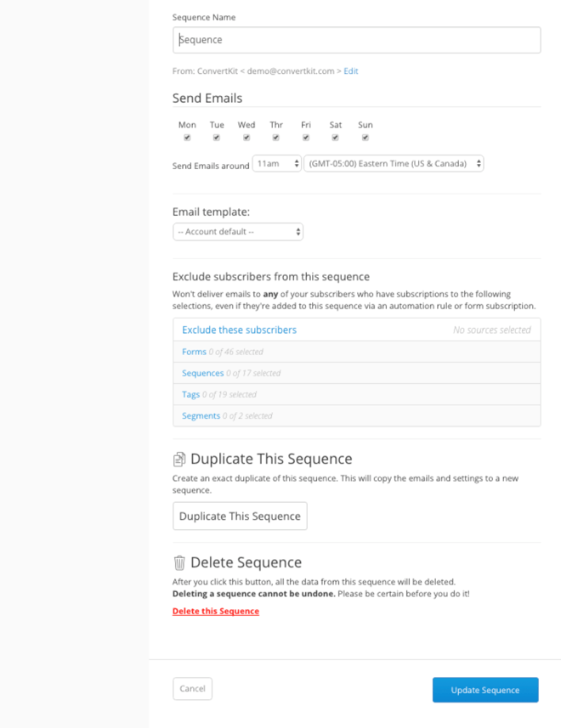Expand the Sequences exclusion row
This screenshot has height=728, width=561.
point(202,373)
